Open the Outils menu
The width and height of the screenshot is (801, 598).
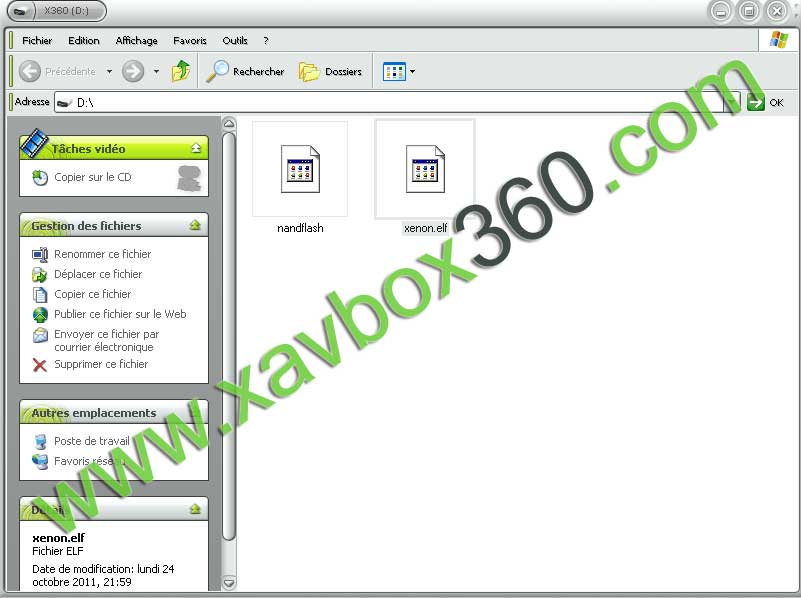235,40
